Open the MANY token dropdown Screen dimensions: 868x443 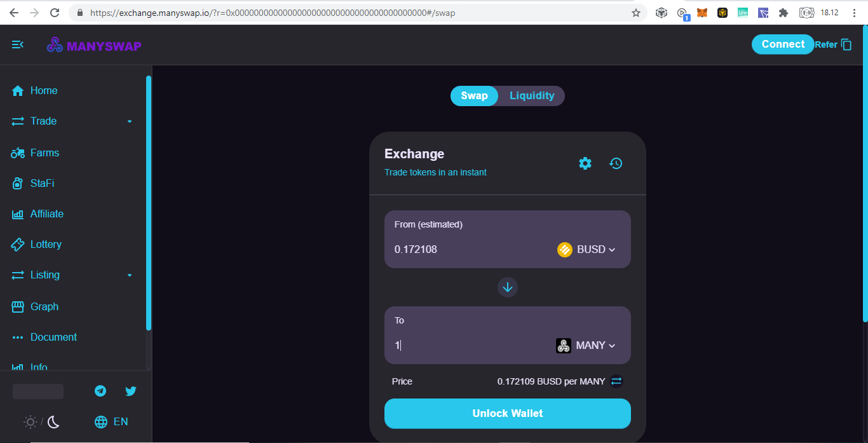(586, 345)
